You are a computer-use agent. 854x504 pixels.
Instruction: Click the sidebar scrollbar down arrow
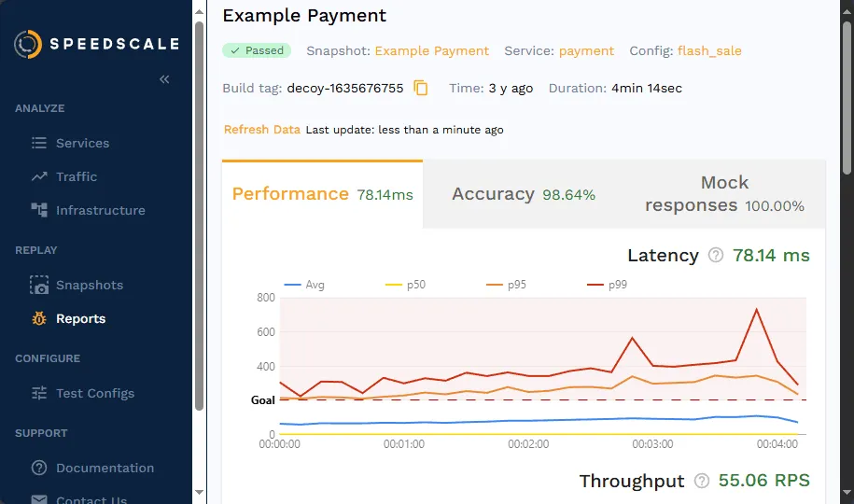click(200, 492)
